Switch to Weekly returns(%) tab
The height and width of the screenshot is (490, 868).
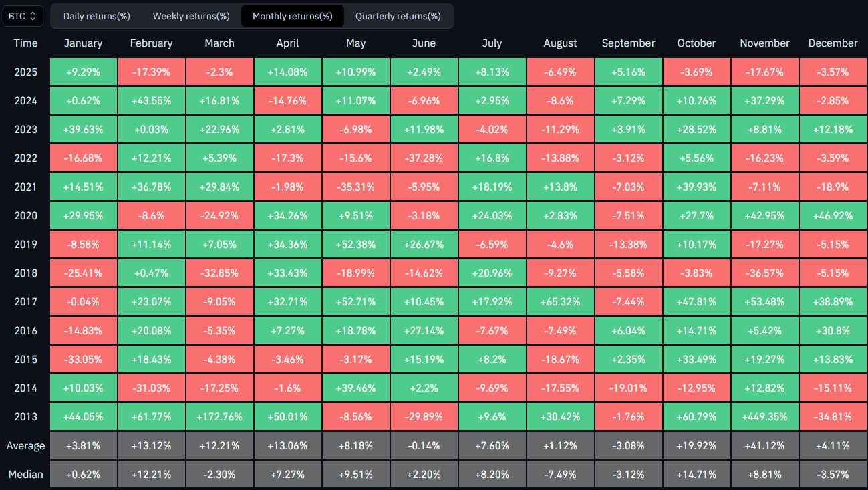190,16
